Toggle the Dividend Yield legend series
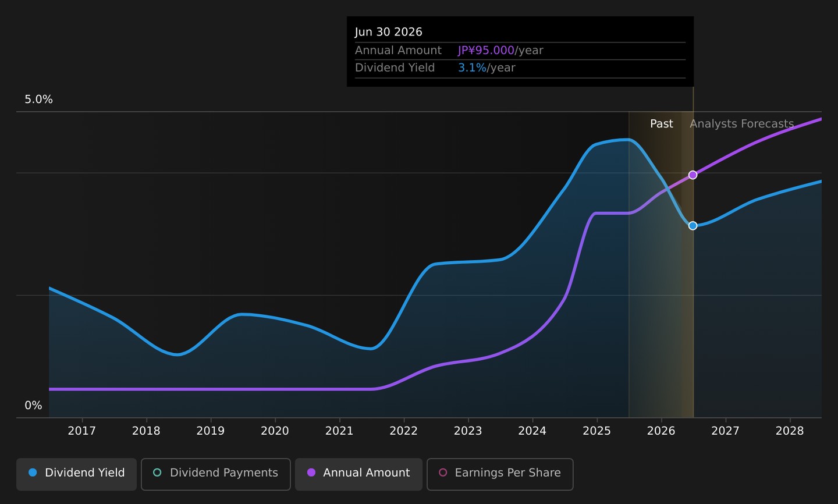Viewport: 838px width, 504px height. pos(76,473)
